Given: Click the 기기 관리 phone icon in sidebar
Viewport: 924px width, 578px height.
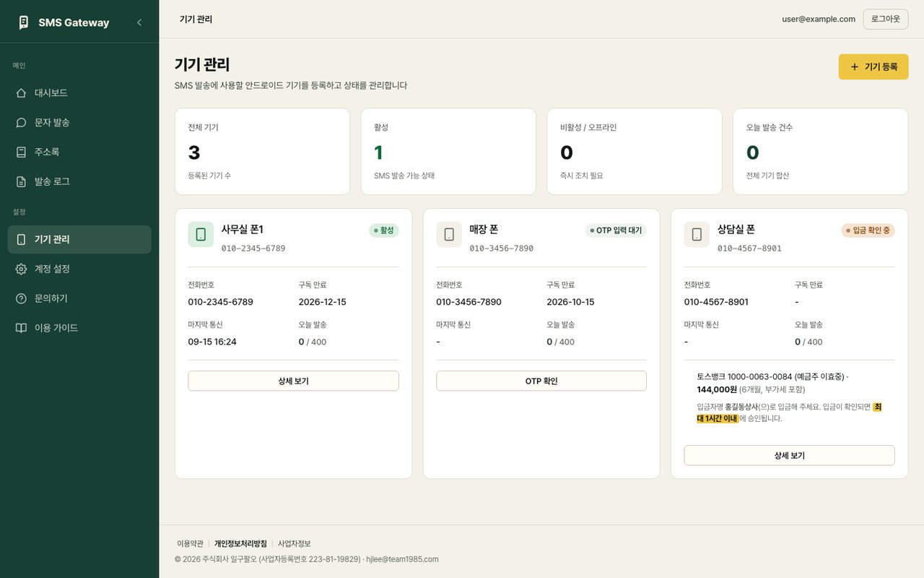Looking at the screenshot, I should point(21,239).
